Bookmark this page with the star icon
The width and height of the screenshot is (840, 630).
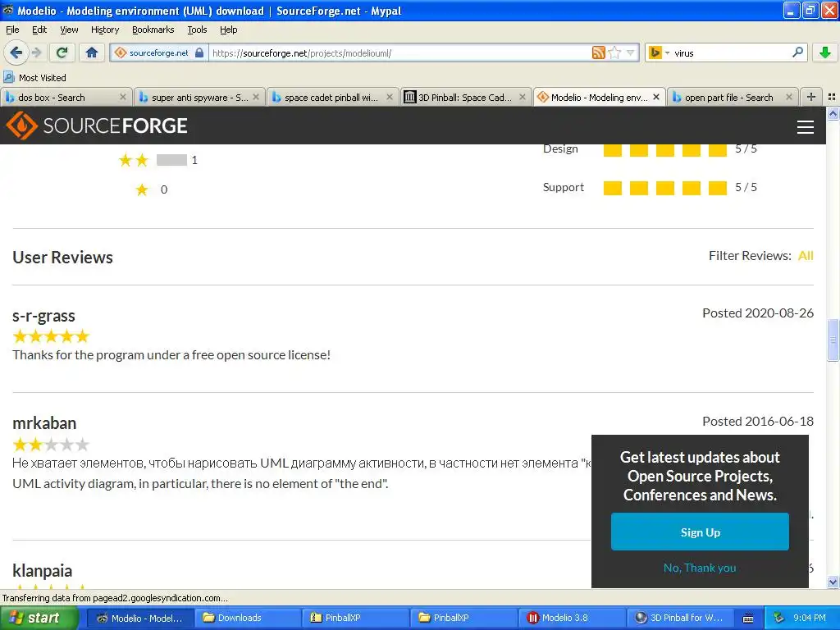tap(614, 52)
